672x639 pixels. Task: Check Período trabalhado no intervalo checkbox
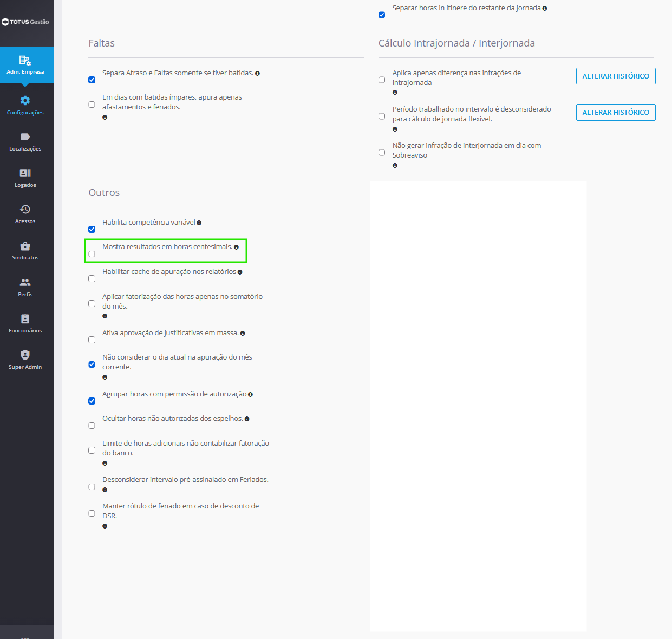click(382, 116)
